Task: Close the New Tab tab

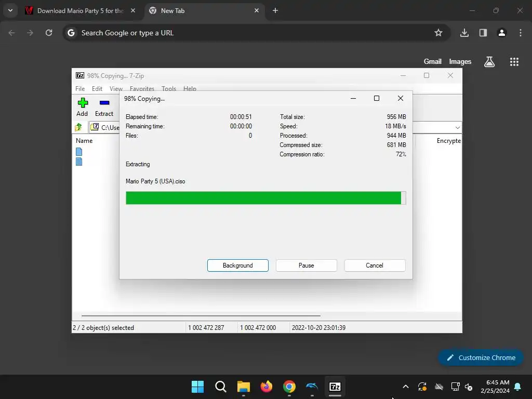Action: click(x=257, y=10)
